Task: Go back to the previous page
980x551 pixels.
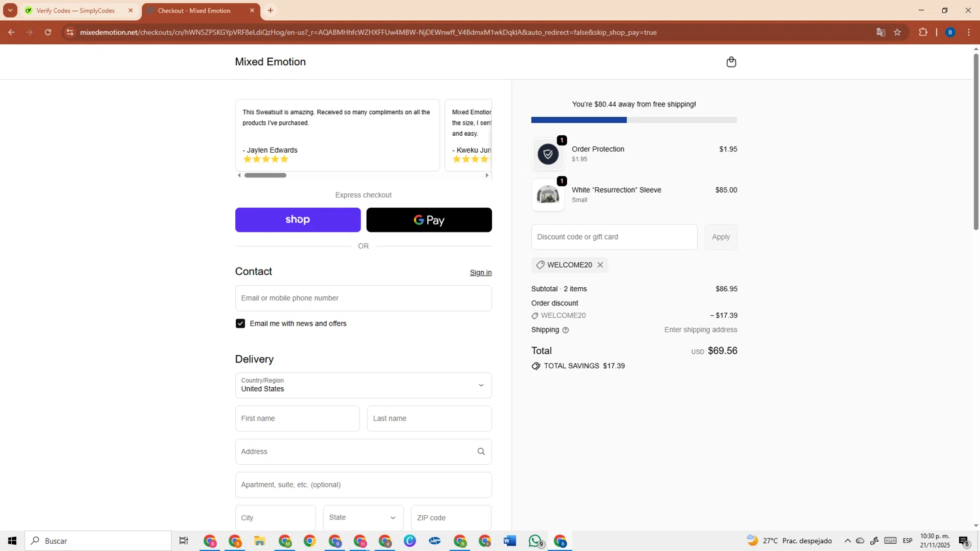Action: coord(11,32)
